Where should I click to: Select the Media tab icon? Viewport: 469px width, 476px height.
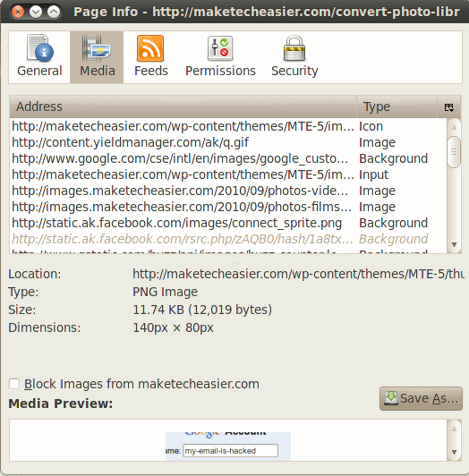pyautogui.click(x=97, y=48)
